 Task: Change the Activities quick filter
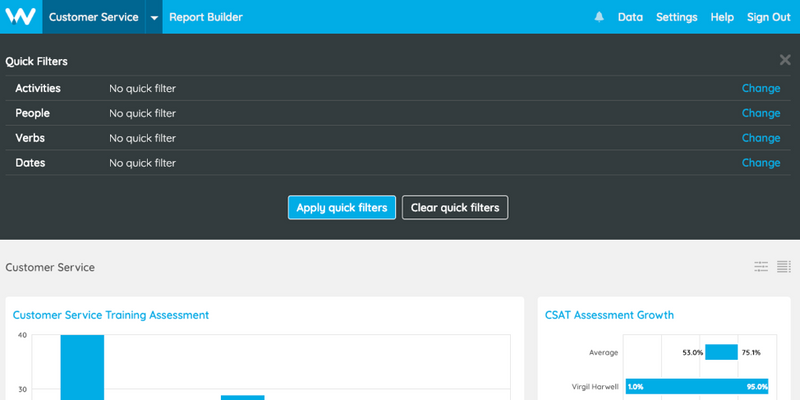click(761, 88)
